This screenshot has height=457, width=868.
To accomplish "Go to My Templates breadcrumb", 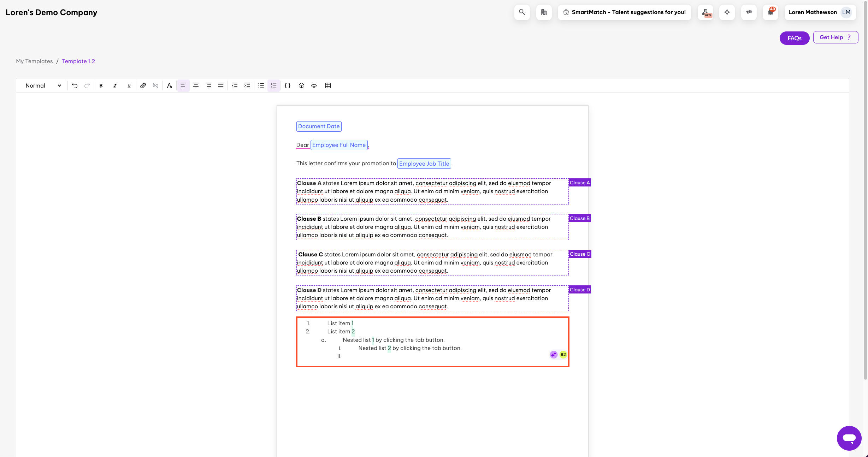I will click(34, 61).
